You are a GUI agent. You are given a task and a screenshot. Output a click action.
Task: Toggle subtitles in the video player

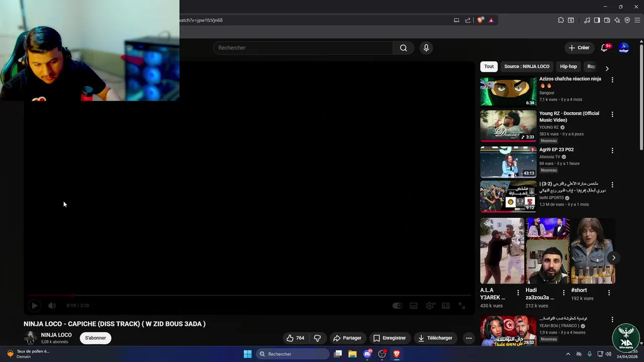(414, 305)
